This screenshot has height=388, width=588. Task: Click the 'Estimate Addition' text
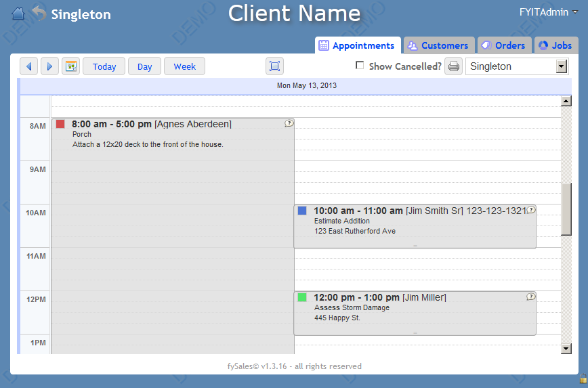[342, 221]
